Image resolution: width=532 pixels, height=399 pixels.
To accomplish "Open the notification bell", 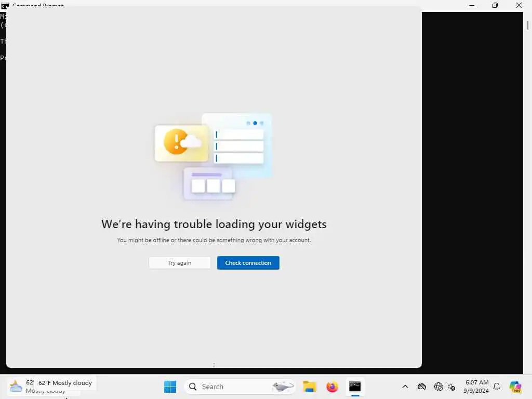I will (x=497, y=387).
